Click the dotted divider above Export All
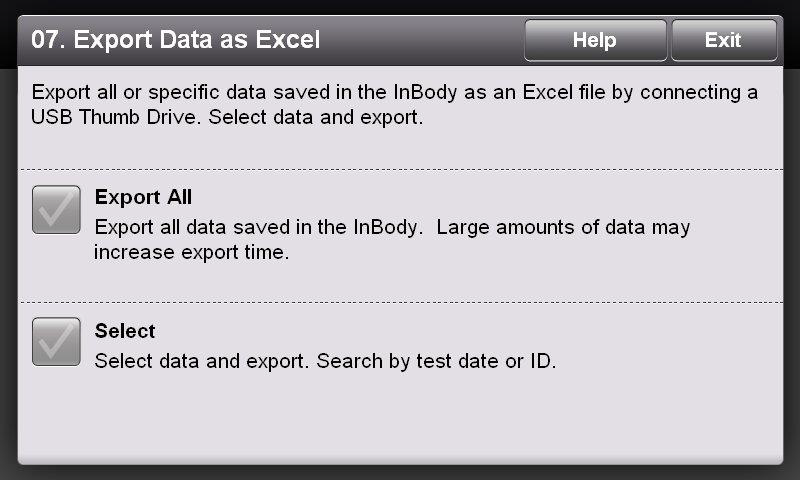This screenshot has width=800, height=480. tap(400, 169)
